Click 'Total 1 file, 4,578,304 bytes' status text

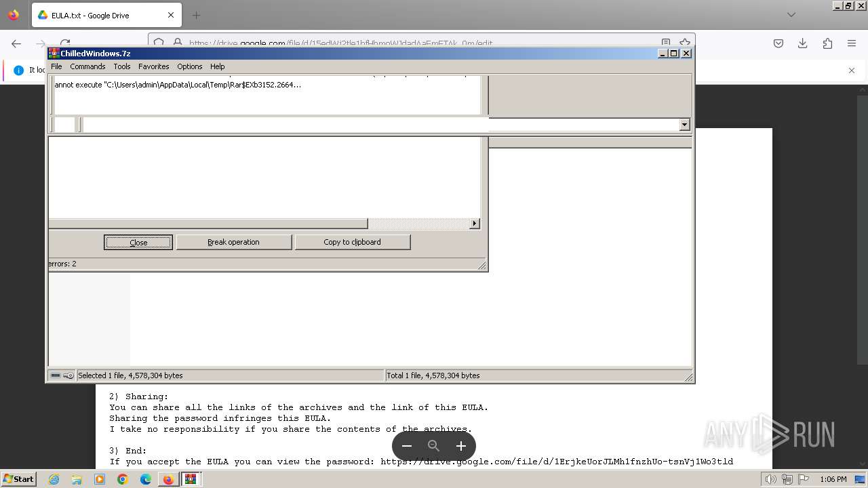pyautogui.click(x=433, y=375)
